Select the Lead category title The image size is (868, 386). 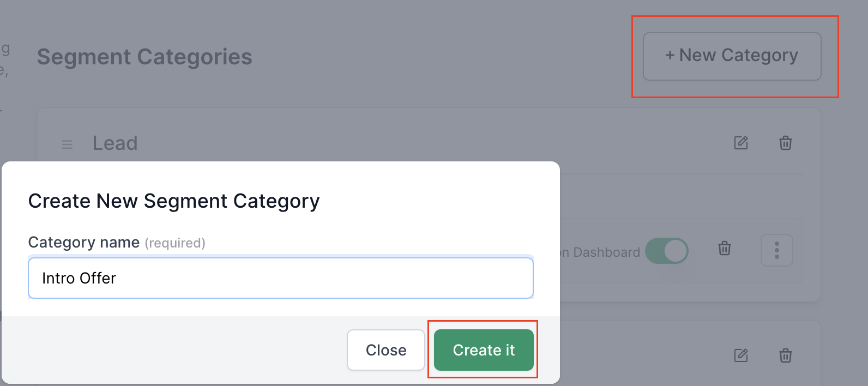tap(115, 143)
